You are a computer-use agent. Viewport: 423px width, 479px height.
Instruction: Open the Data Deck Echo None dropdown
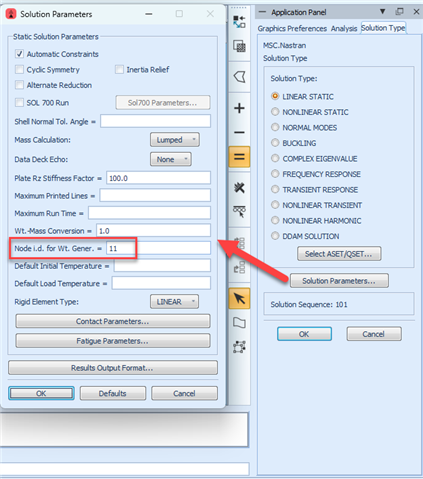point(171,159)
